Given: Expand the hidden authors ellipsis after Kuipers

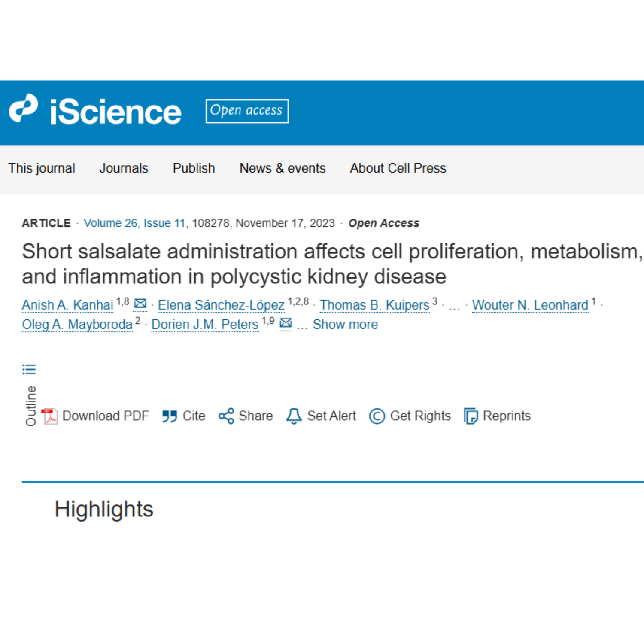Looking at the screenshot, I should (454, 306).
